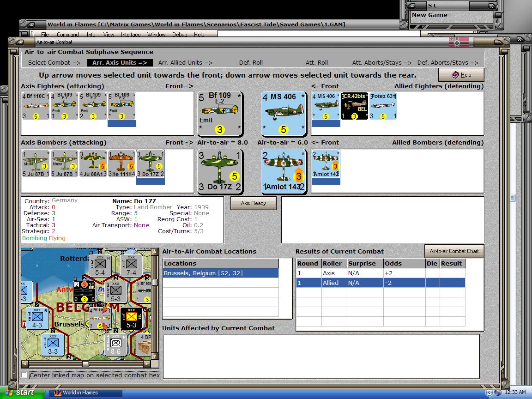Select the Potez 631 fighter counter
The height and width of the screenshot is (399, 532).
pyautogui.click(x=383, y=106)
